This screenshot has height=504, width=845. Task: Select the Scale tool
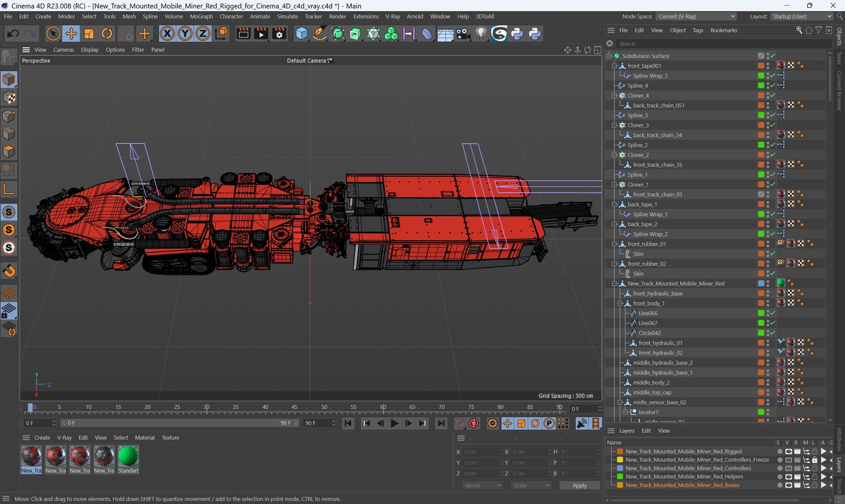point(89,34)
